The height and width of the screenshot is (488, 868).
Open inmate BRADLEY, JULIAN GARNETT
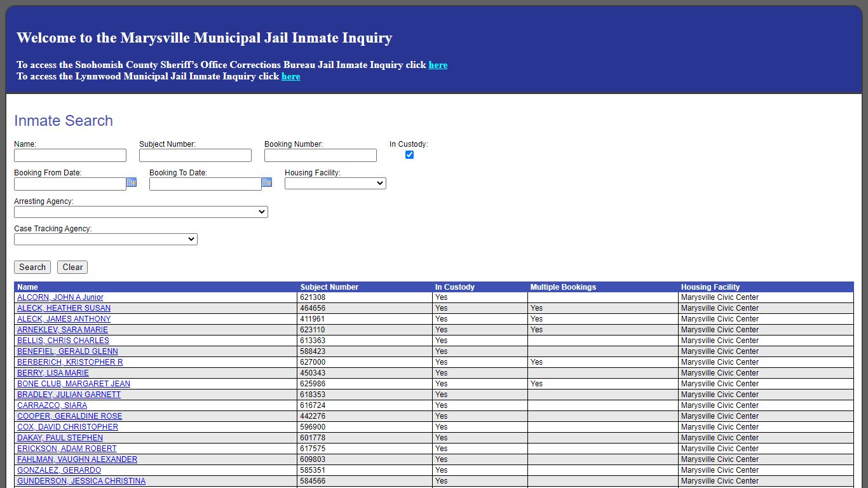click(x=69, y=395)
